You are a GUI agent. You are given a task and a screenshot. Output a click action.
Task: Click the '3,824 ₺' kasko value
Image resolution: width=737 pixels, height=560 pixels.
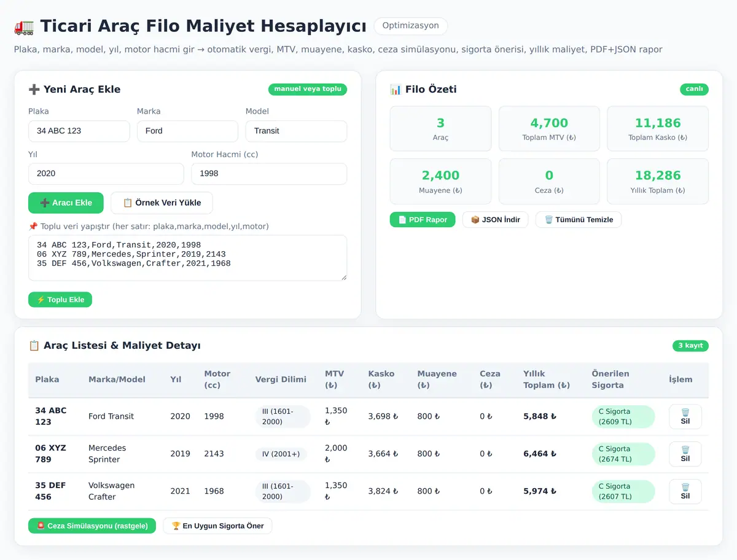point(383,491)
